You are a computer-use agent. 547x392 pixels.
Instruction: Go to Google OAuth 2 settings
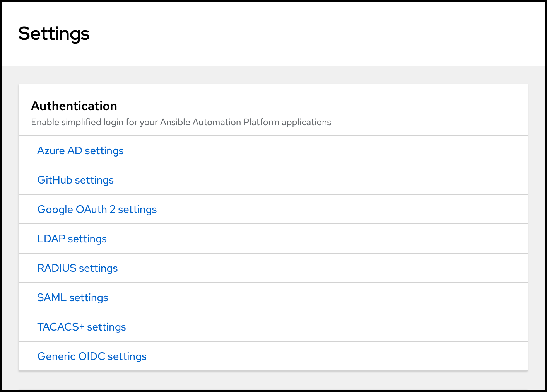(97, 210)
